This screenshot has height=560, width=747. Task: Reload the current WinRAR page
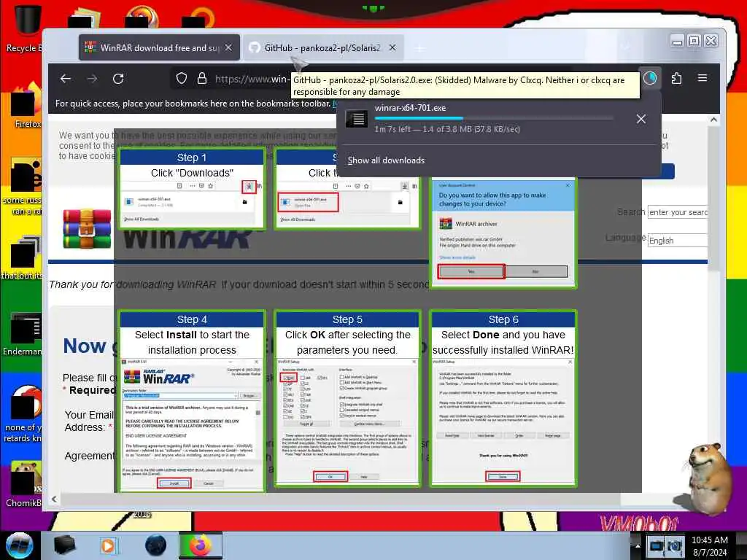tap(119, 79)
